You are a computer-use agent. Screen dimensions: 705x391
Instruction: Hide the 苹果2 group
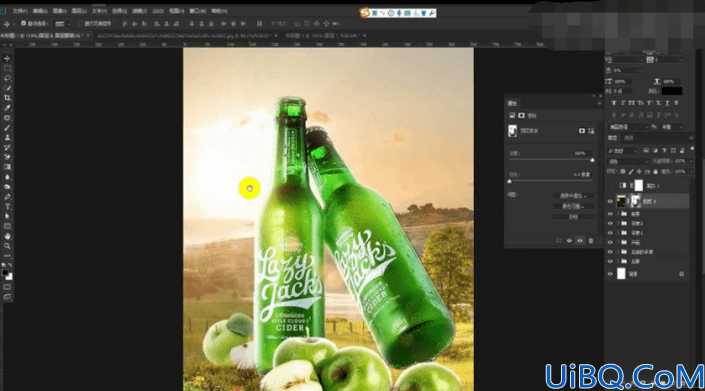[x=610, y=223]
